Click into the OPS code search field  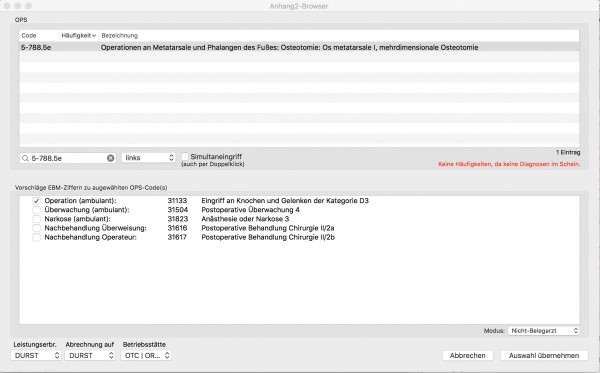(x=68, y=158)
